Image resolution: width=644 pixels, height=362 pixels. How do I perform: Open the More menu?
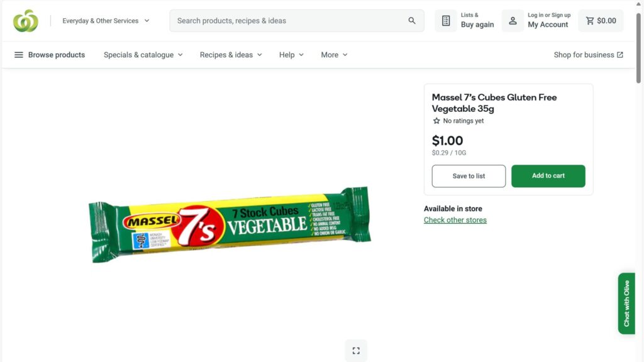tap(334, 55)
